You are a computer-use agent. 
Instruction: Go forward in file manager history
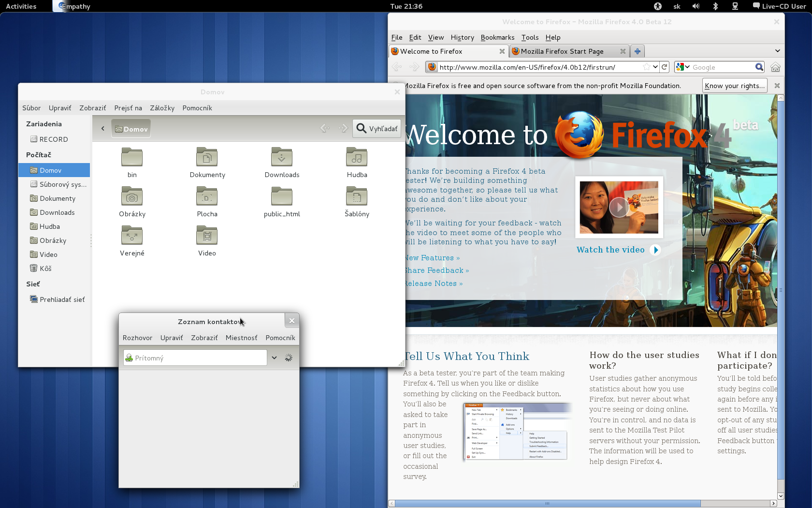(x=343, y=128)
